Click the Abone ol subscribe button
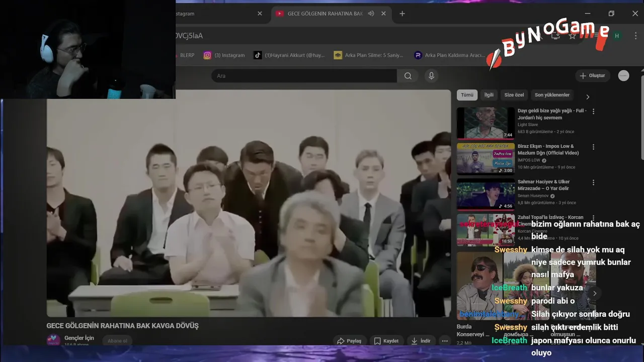 pyautogui.click(x=117, y=341)
